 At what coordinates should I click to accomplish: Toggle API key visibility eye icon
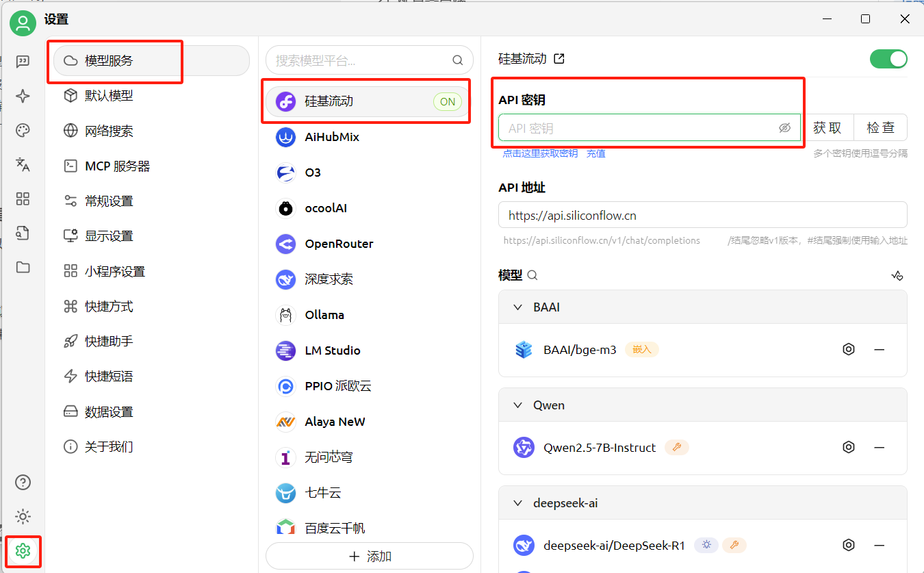784,128
